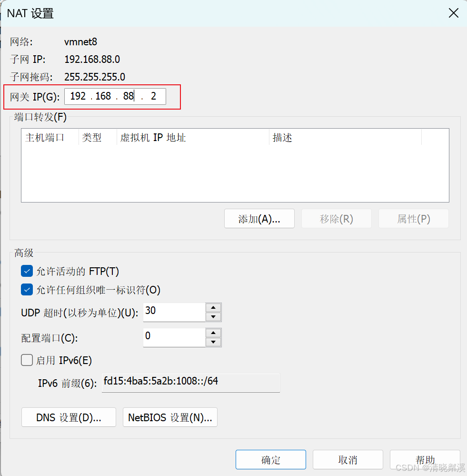Increase 配置端口 value using up arrow
This screenshot has width=467, height=476.
click(213, 334)
